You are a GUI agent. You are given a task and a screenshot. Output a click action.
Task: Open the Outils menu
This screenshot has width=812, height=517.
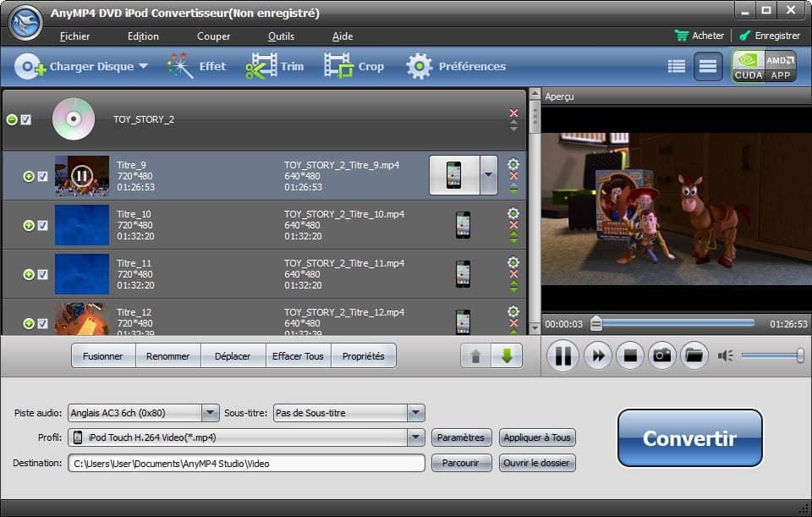[x=281, y=36]
